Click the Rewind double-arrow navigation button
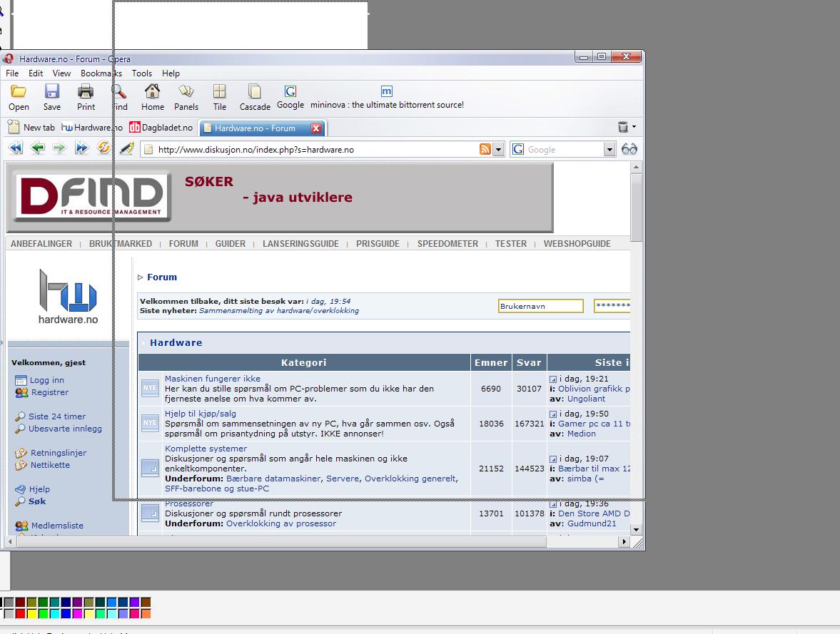This screenshot has width=840, height=634. coord(16,148)
